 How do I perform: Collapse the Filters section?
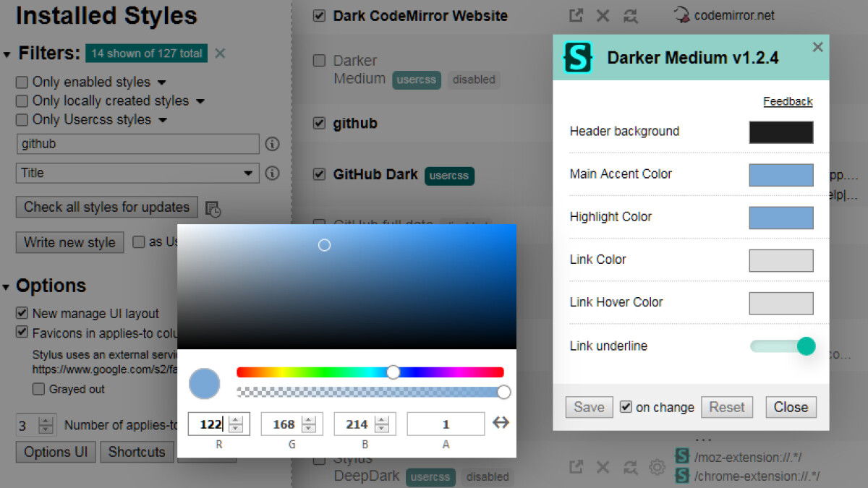7,54
